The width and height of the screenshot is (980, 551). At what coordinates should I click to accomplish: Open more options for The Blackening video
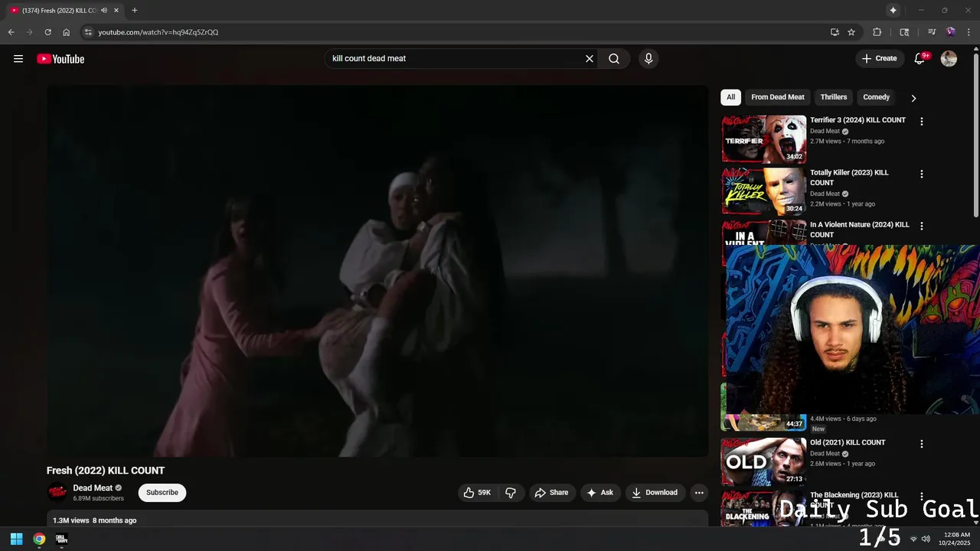coord(922,496)
